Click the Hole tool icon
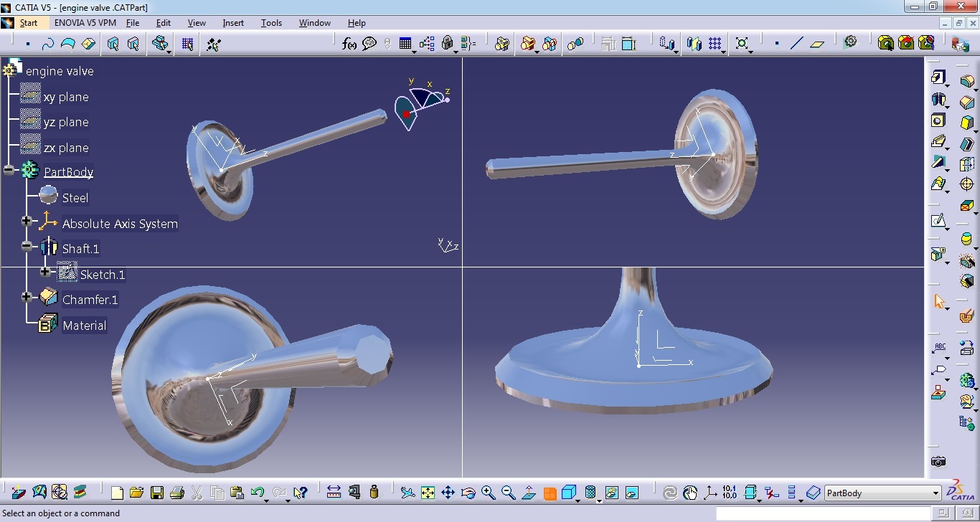 pos(938,120)
